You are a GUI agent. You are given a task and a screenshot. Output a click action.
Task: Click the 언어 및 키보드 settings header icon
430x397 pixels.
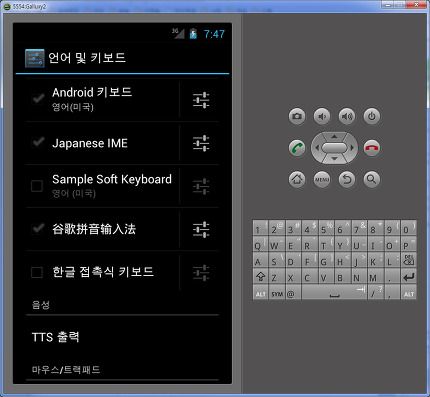(35, 58)
